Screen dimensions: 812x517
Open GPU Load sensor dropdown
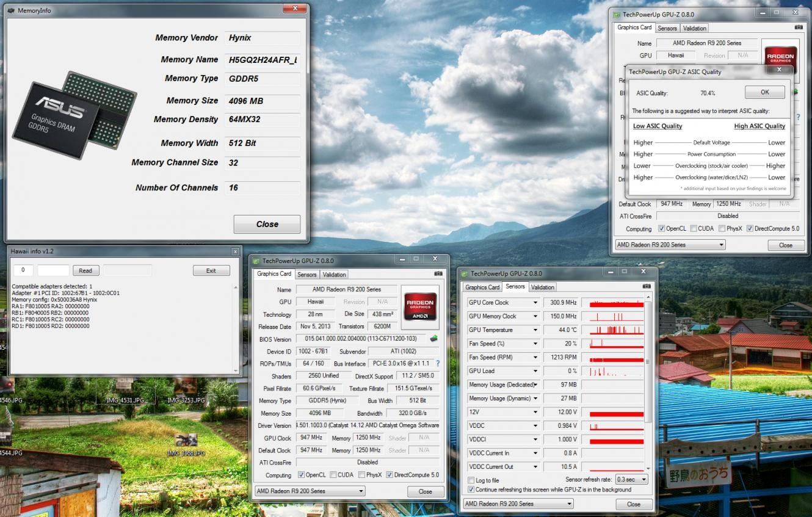535,371
